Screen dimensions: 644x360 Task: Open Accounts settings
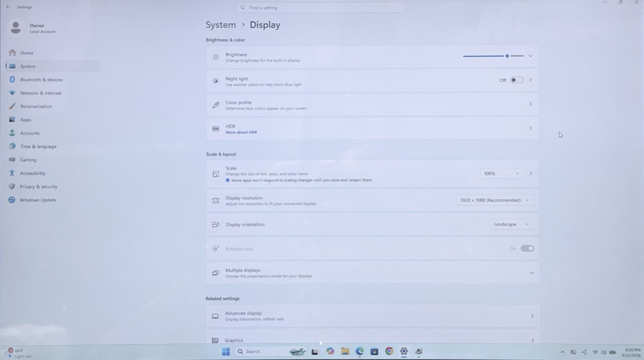click(x=30, y=133)
